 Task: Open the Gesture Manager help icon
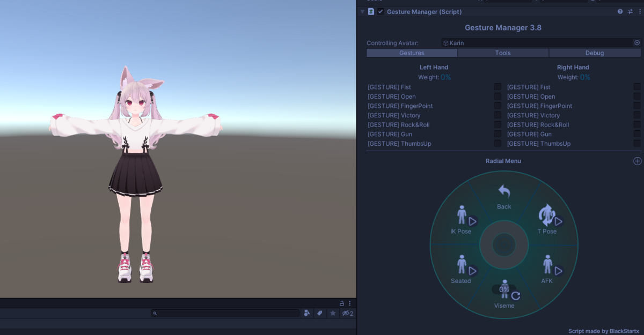(x=620, y=11)
